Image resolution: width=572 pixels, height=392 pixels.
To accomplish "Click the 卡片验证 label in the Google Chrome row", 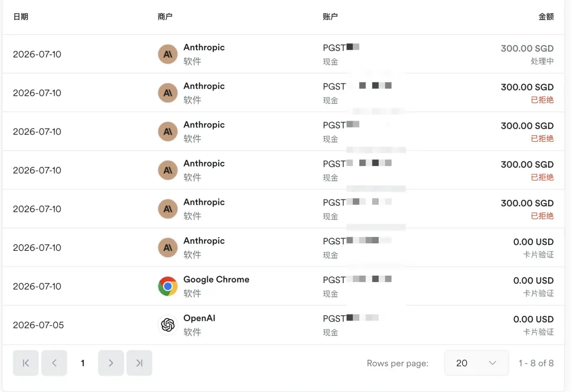I will point(539,293).
